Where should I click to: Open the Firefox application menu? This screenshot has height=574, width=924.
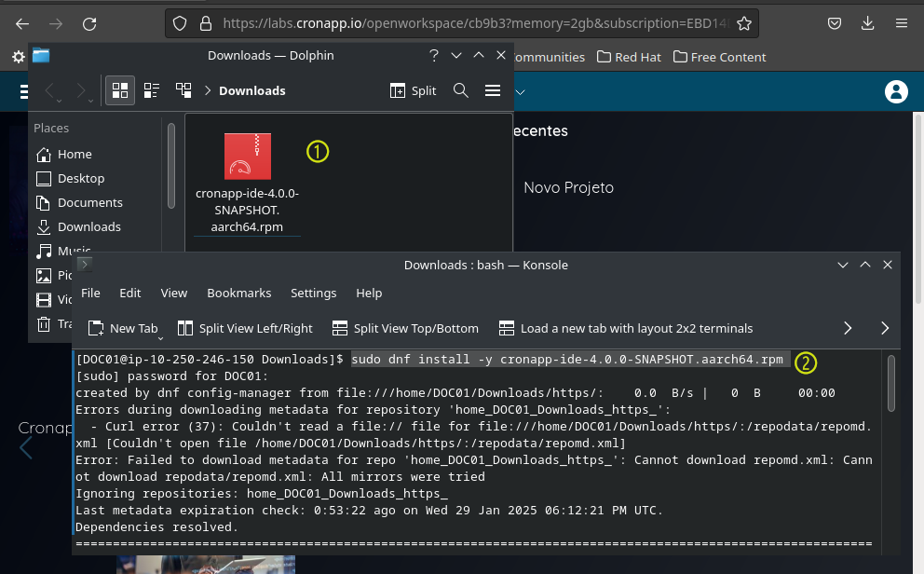pyautogui.click(x=902, y=23)
